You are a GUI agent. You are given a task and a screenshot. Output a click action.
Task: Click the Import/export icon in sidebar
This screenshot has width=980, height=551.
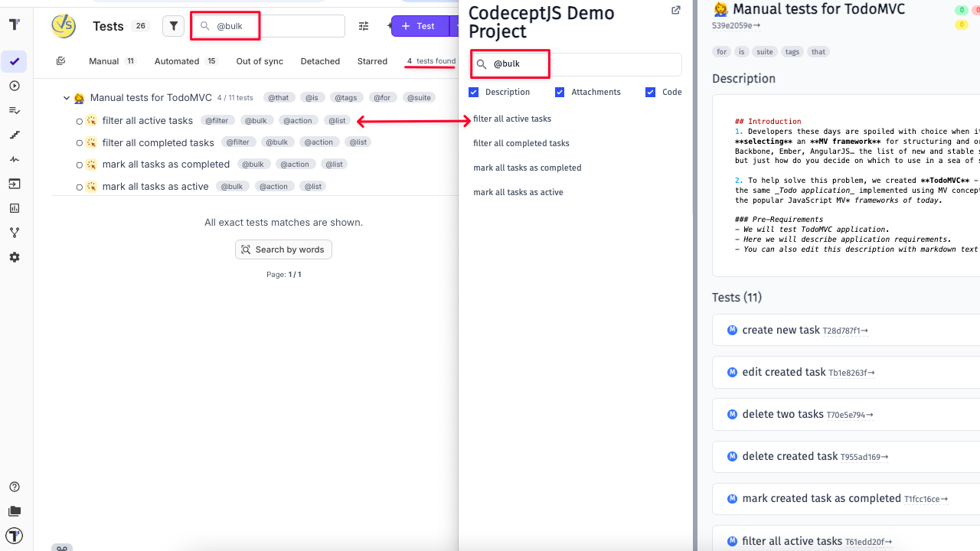[14, 184]
